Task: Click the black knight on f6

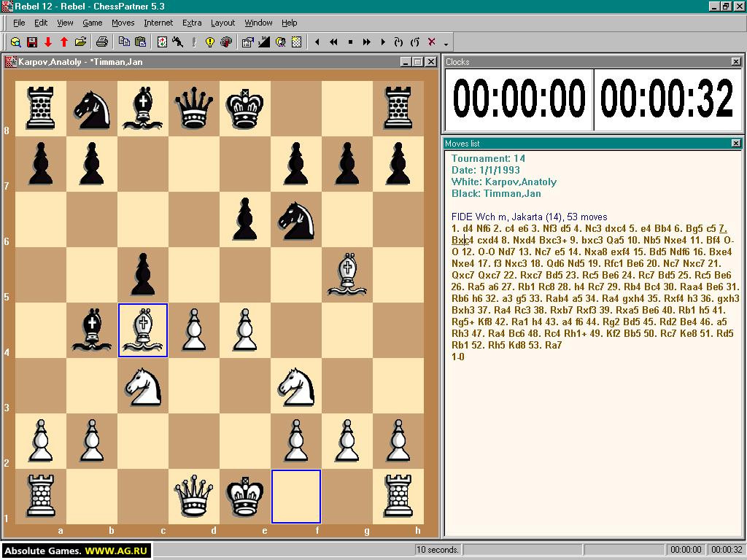Action: (x=296, y=219)
